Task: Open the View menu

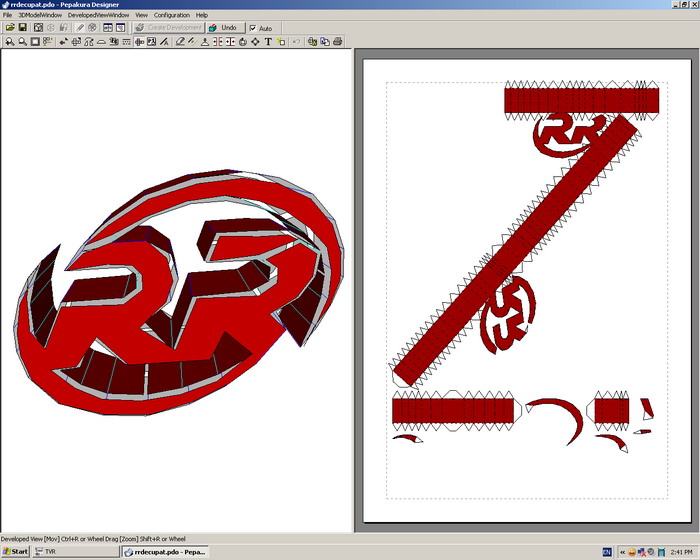Action: click(141, 15)
